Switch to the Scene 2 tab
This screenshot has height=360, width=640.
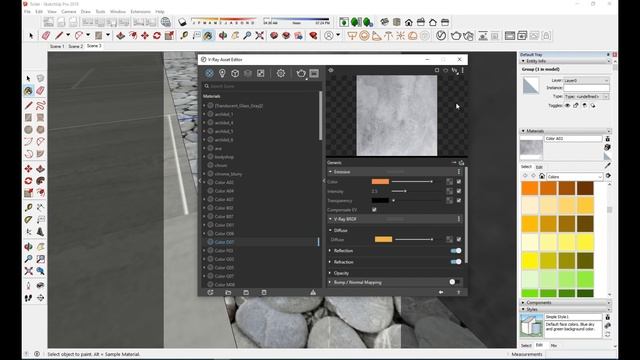76,46
